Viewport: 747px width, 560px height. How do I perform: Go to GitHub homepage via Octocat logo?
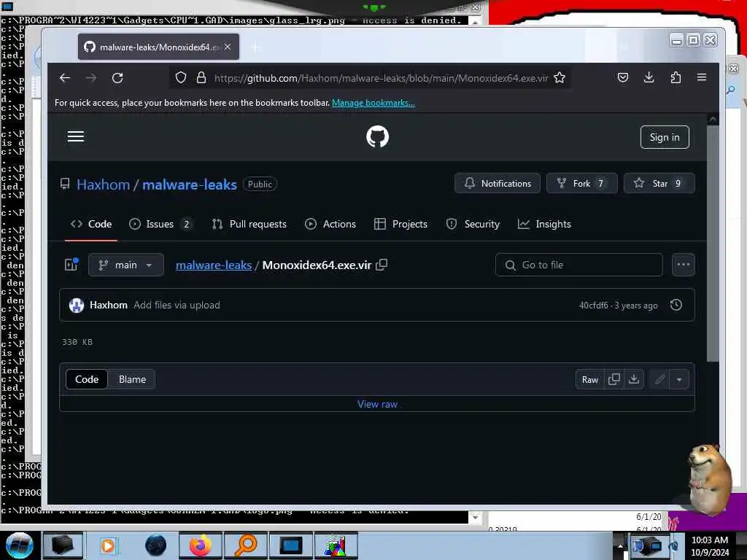[x=377, y=136]
